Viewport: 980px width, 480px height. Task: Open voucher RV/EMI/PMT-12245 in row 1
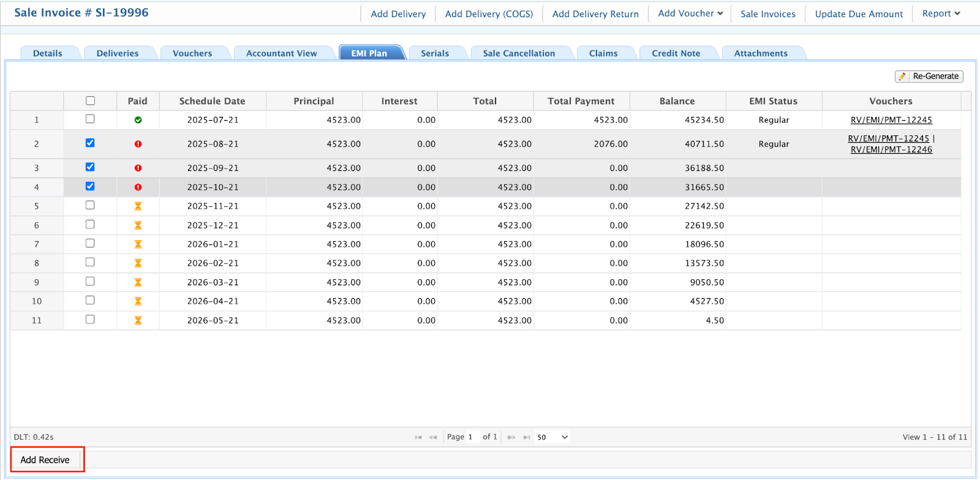pos(891,120)
